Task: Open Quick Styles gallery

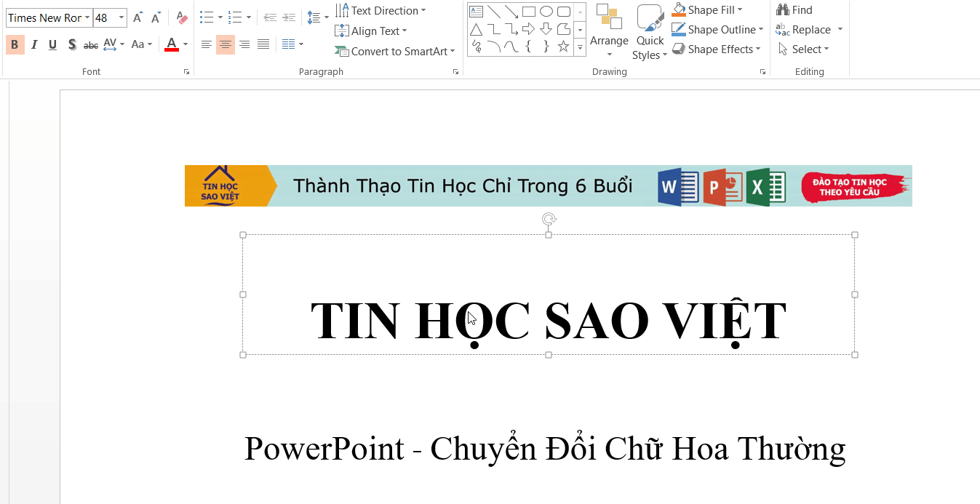Action: click(650, 31)
